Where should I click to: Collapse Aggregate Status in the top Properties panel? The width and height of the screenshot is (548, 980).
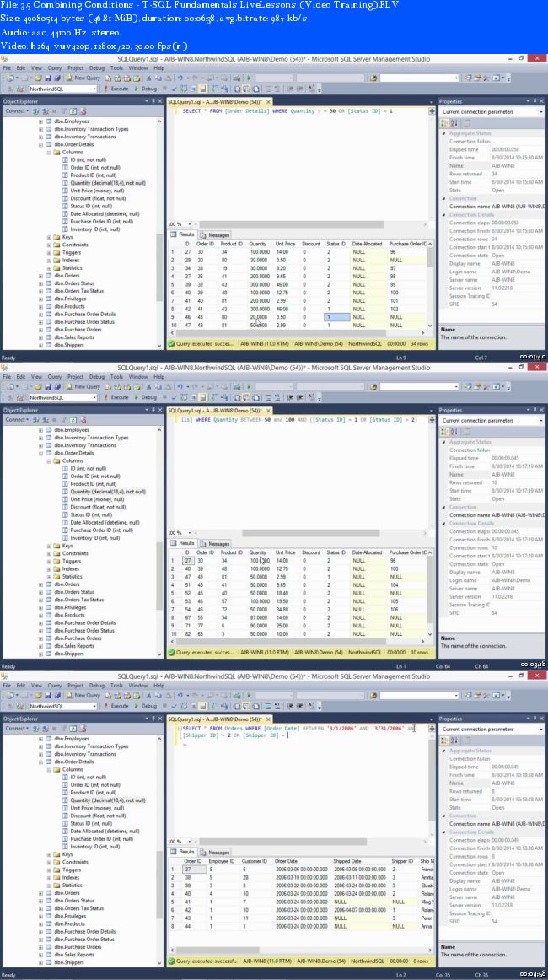[443, 133]
